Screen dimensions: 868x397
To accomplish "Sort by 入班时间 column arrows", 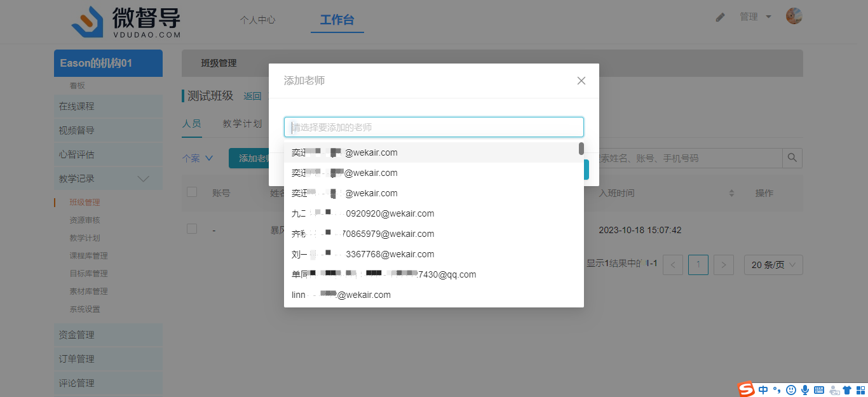I will (731, 193).
